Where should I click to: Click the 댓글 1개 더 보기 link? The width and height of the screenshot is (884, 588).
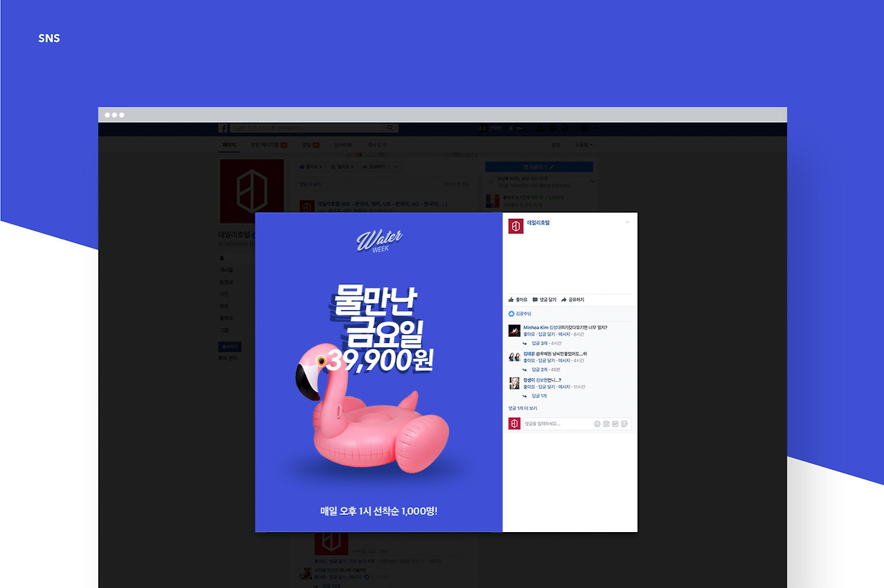point(523,409)
